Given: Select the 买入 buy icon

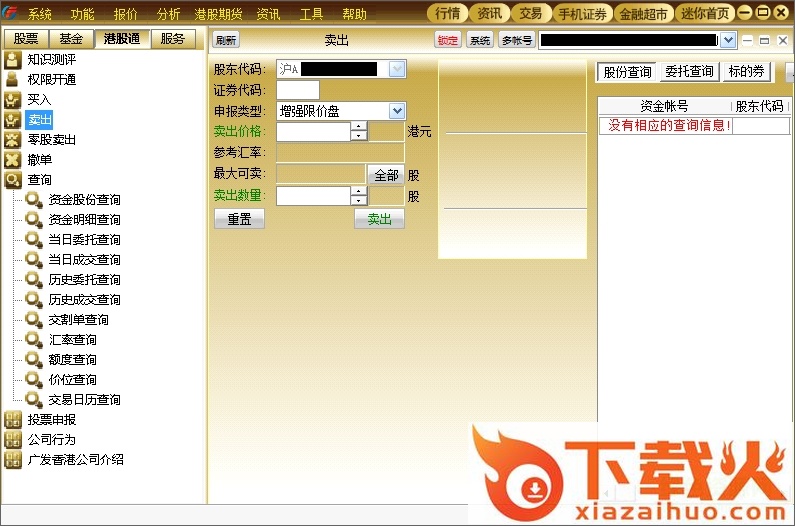Looking at the screenshot, I should pyautogui.click(x=12, y=100).
